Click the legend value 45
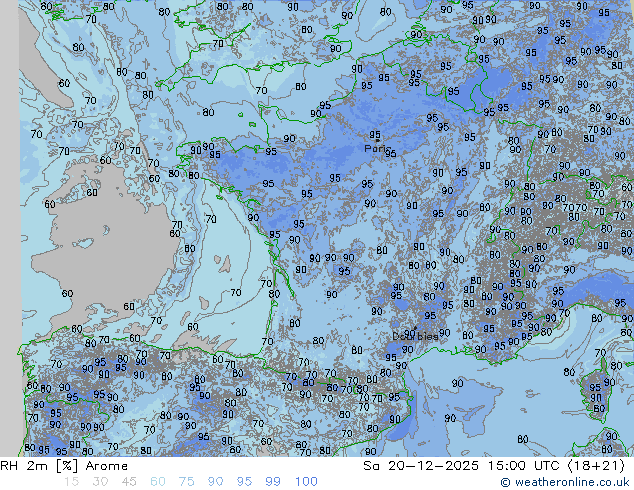 point(129,482)
